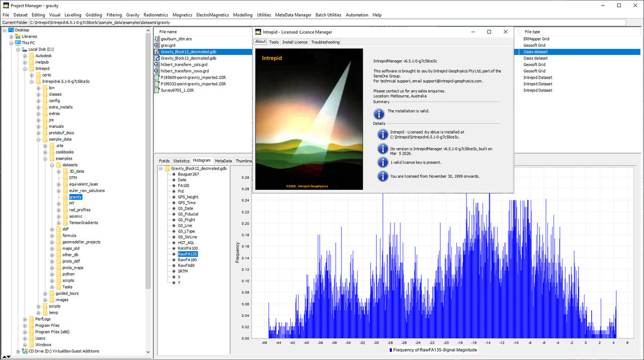Viewport: 644px width, 360px height.
Task: Select the TensorGradients folder
Action: click(x=84, y=223)
